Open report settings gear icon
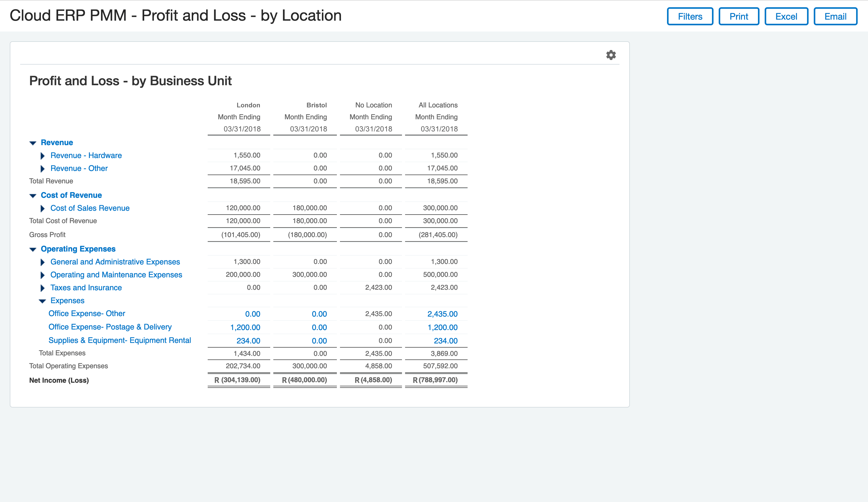This screenshot has width=868, height=502. (x=611, y=55)
